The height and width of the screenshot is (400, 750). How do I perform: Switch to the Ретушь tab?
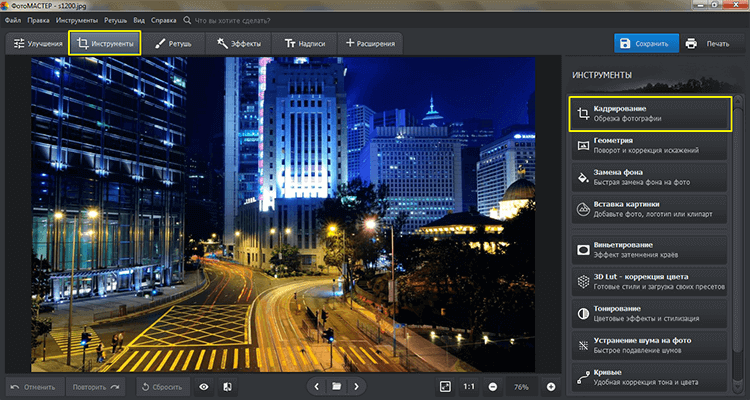[x=175, y=44]
